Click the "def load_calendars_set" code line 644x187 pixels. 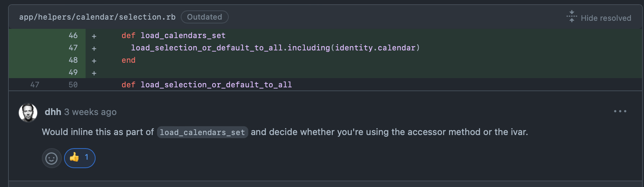tap(173, 35)
